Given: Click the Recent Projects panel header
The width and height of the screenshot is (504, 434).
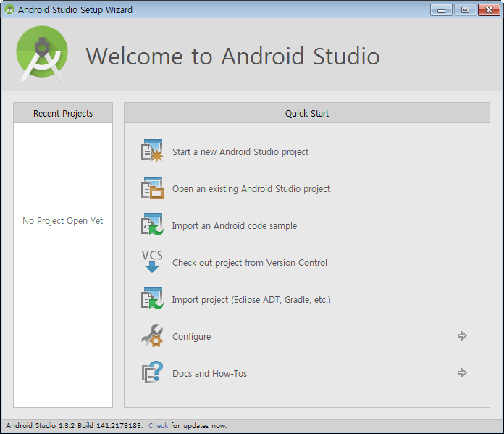Looking at the screenshot, I should tap(63, 113).
